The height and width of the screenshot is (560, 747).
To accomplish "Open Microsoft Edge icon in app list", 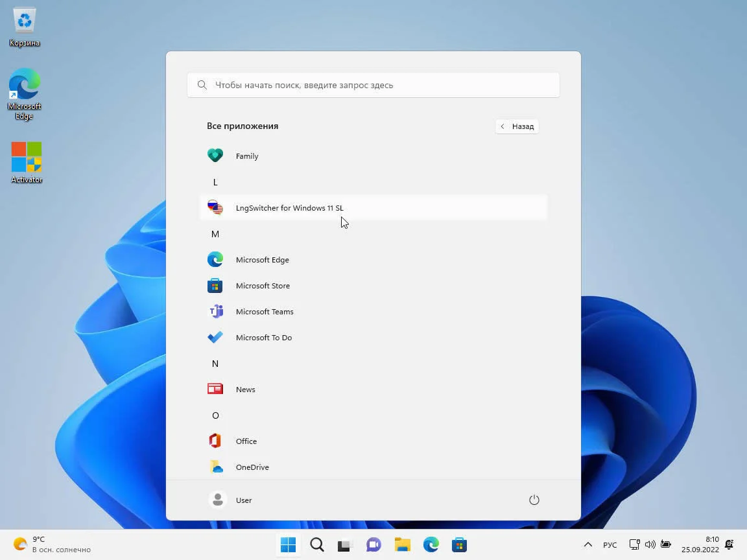I will tap(215, 259).
